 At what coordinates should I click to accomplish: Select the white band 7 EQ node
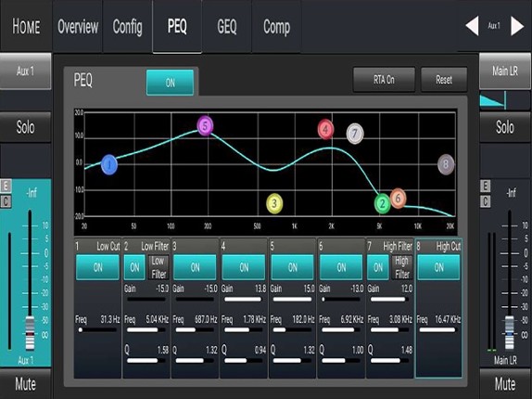tap(355, 134)
